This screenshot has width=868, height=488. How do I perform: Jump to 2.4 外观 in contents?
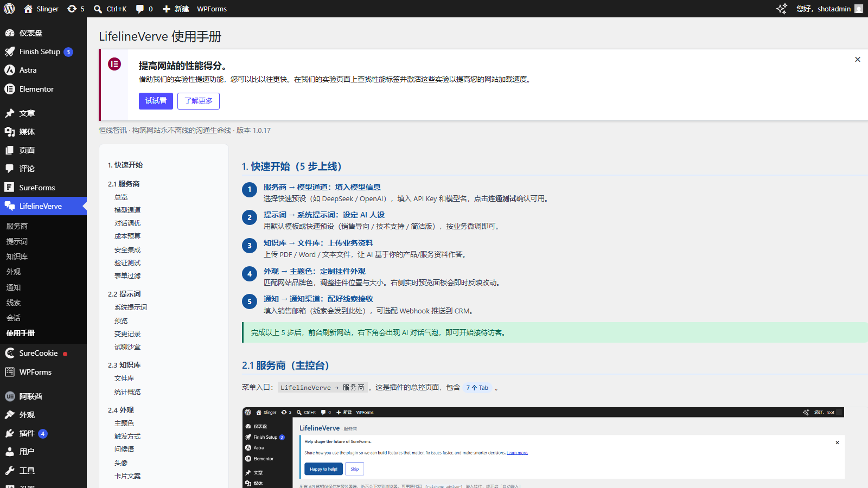click(121, 410)
